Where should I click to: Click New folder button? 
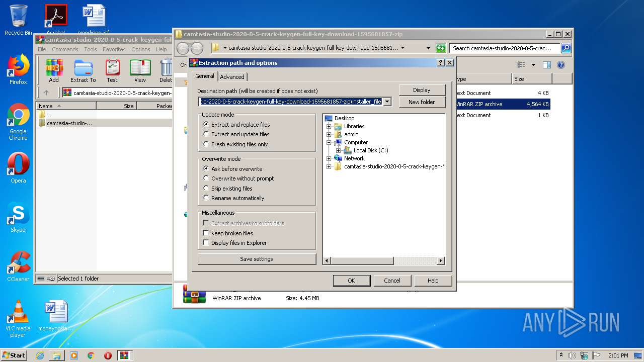[422, 102]
